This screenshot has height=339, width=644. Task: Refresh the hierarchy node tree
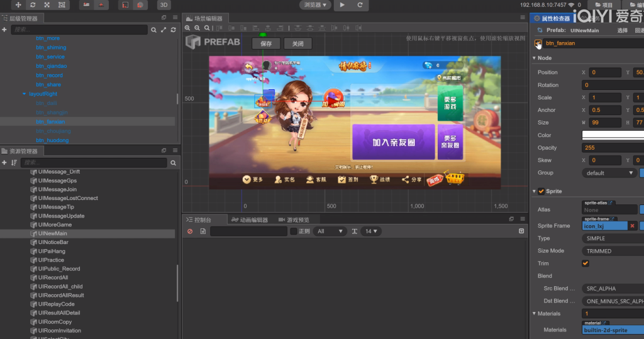(173, 30)
